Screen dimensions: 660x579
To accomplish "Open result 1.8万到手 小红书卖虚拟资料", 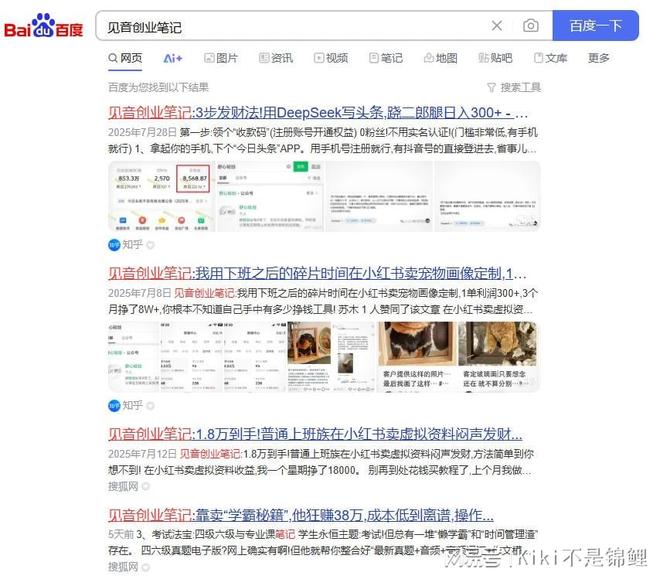I will click(315, 434).
